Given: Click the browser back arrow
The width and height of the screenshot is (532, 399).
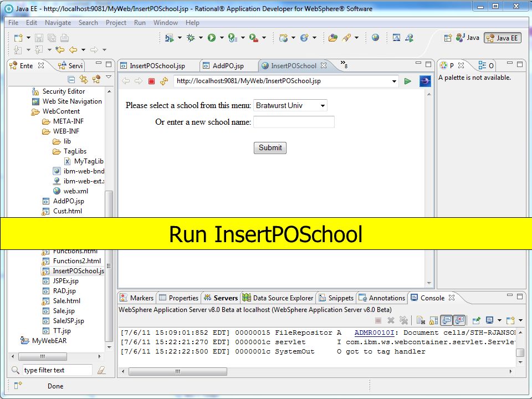Looking at the screenshot, I should pyautogui.click(x=126, y=81).
